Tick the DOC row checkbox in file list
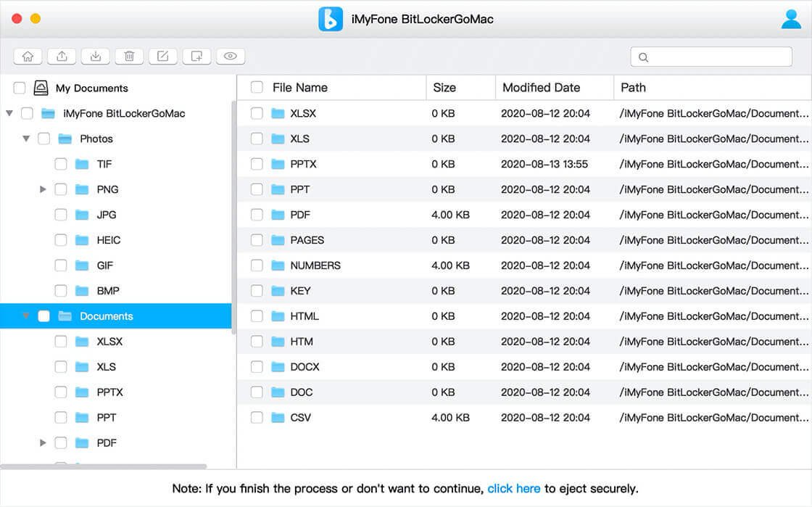This screenshot has height=507, width=812. coord(257,392)
